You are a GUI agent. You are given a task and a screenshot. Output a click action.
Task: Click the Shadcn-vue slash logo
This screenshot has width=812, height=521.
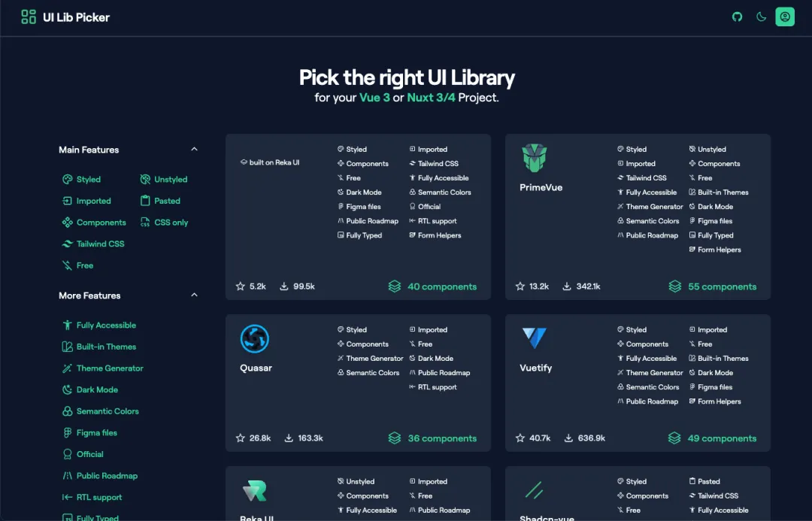(x=534, y=490)
